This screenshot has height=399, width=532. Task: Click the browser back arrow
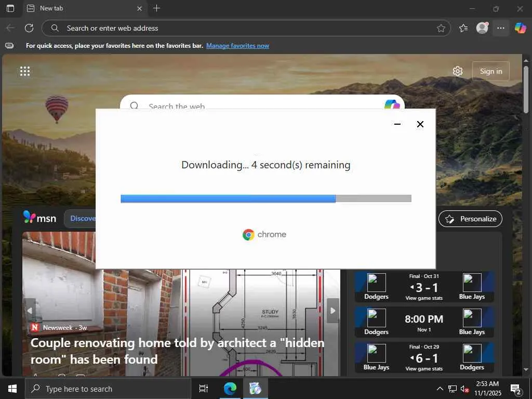[10, 28]
